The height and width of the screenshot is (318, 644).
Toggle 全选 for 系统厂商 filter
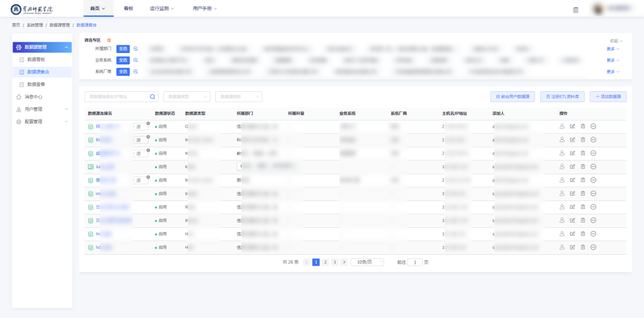(x=123, y=72)
